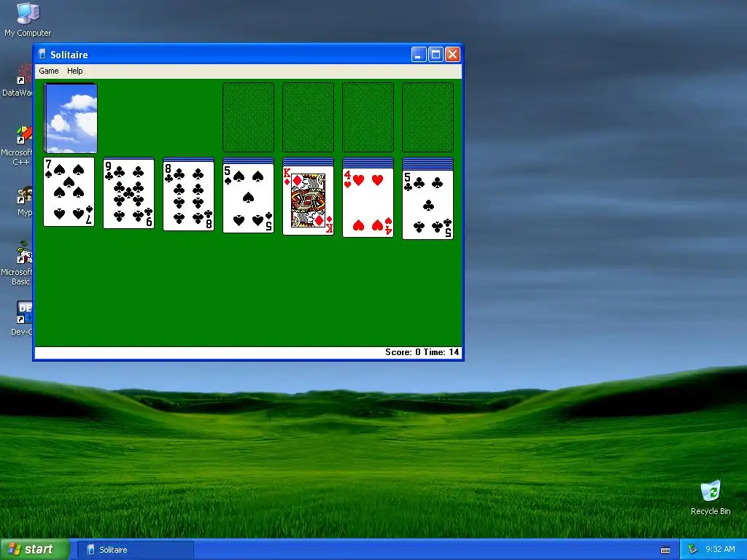747x560 pixels.
Task: Select the Microsoft Basic desktop shortcut
Action: click(18, 262)
